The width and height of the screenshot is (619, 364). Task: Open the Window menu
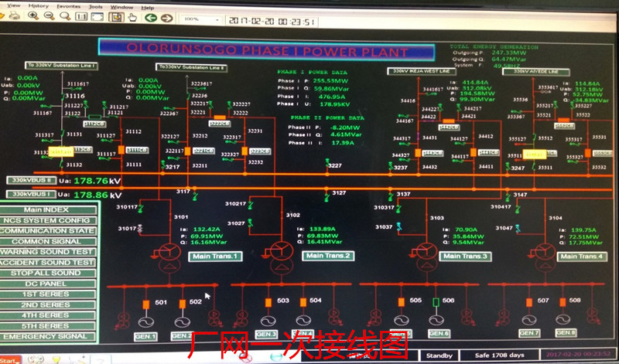coord(121,7)
